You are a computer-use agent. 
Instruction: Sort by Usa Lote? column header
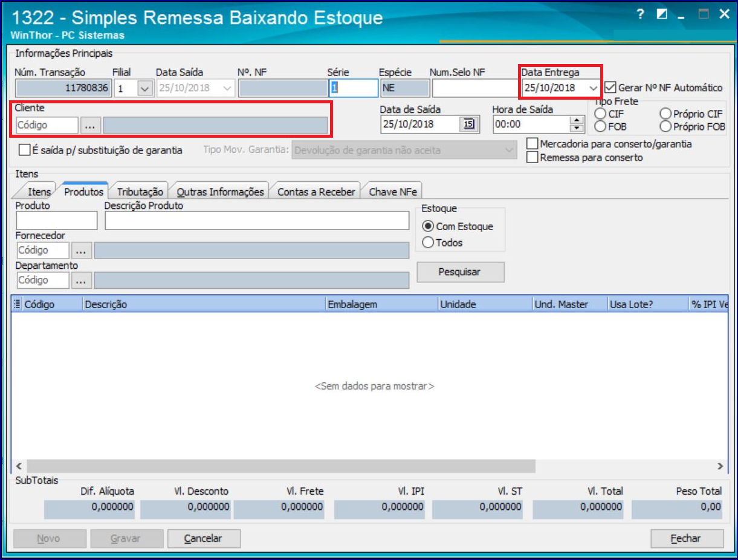pyautogui.click(x=649, y=304)
